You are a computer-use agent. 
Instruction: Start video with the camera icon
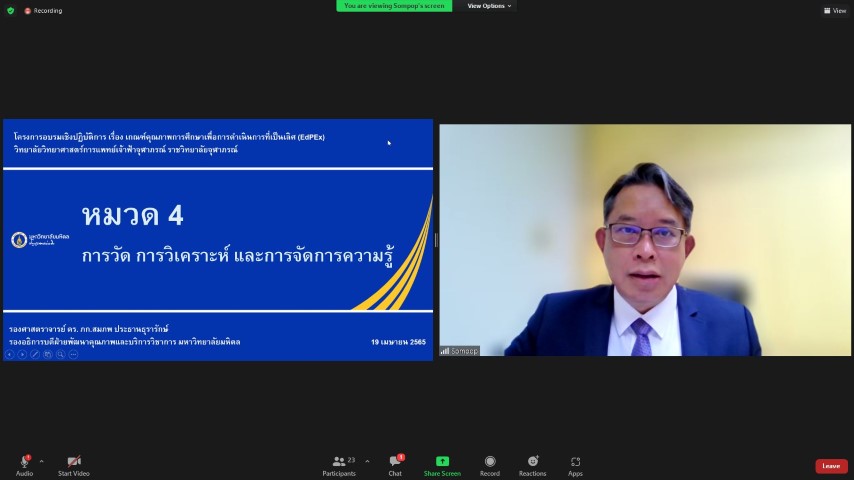[73, 462]
